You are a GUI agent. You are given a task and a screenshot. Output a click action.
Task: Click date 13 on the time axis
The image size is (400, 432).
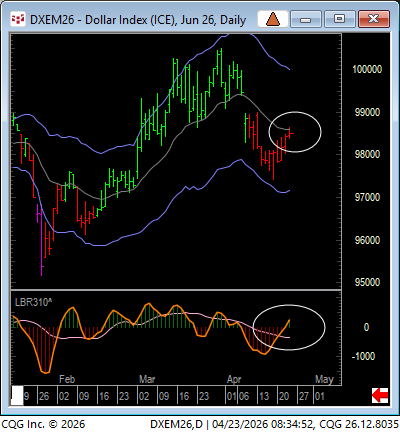(264, 396)
